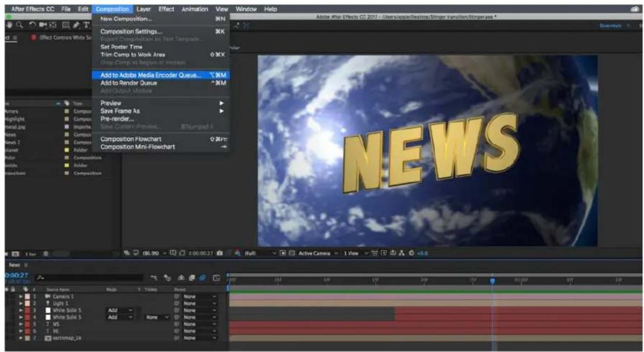The image size is (644, 352).
Task: Select the Pan Behind anchor tool
Action: [x=53, y=25]
